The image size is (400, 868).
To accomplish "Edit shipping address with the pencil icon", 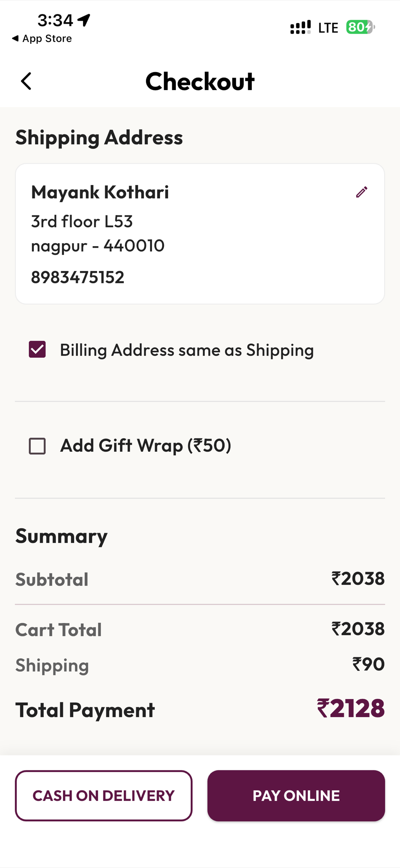I will click(361, 192).
